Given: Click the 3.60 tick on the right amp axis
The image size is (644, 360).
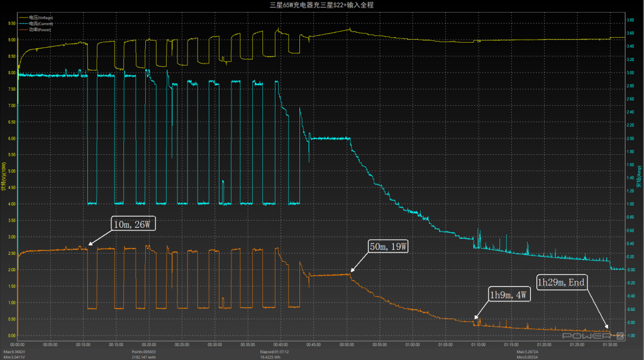Looking at the screenshot, I should click(630, 33).
